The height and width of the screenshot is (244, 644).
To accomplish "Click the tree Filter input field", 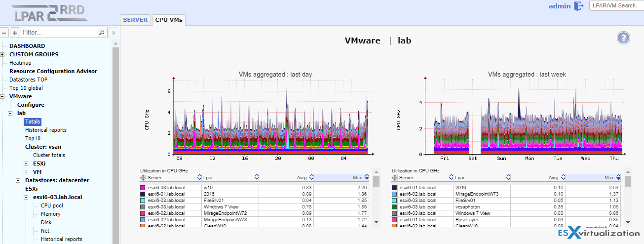I will coord(59,33).
